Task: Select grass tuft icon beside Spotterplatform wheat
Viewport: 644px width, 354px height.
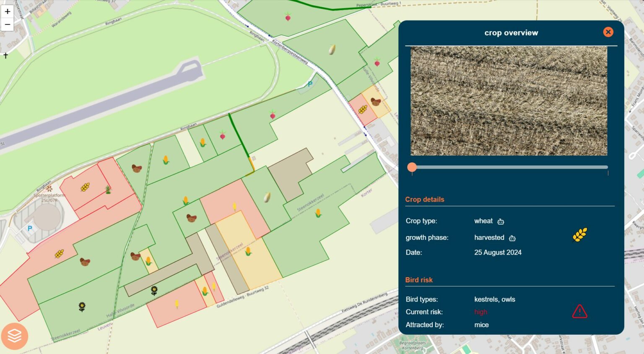Action: click(x=108, y=190)
